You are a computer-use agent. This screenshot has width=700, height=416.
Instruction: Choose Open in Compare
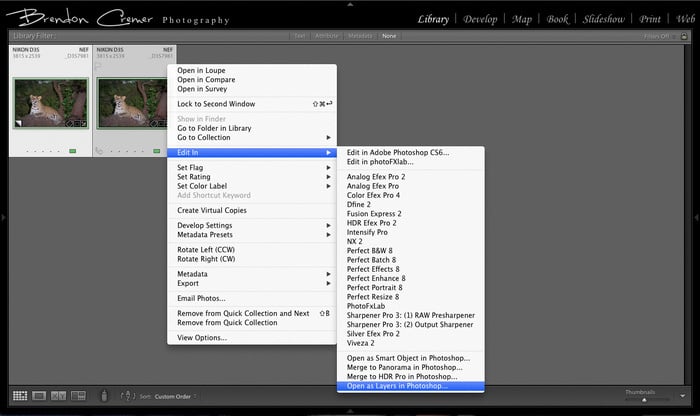tap(252, 79)
